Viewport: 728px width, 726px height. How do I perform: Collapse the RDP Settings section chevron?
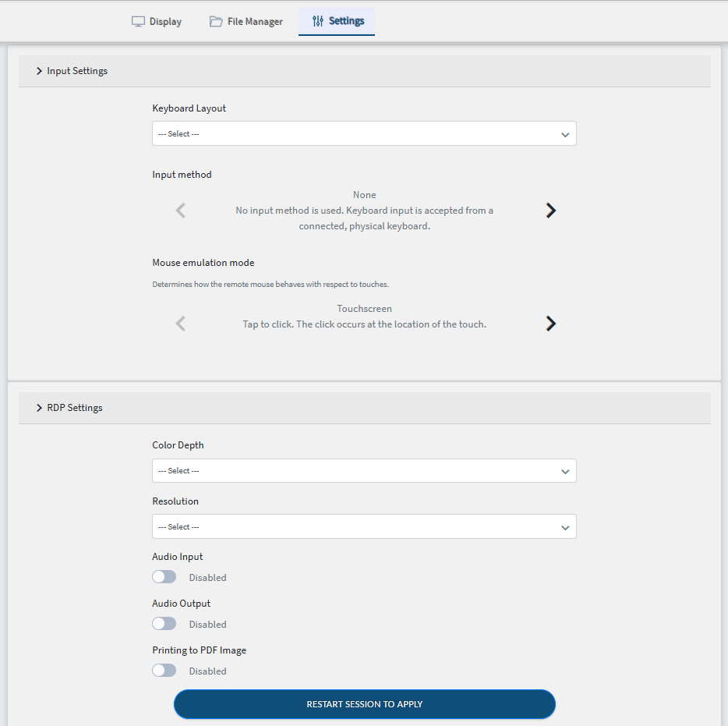(x=39, y=408)
